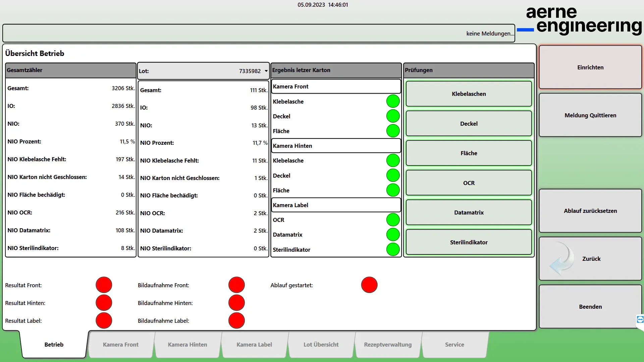644x362 pixels.
Task: Switch to the Lot Übersicht tab
Action: 321,345
